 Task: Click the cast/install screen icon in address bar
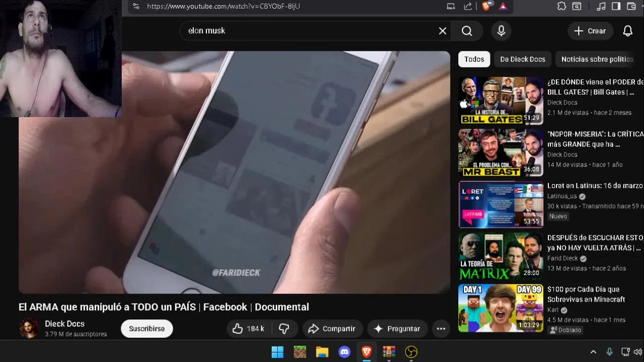coord(451,6)
